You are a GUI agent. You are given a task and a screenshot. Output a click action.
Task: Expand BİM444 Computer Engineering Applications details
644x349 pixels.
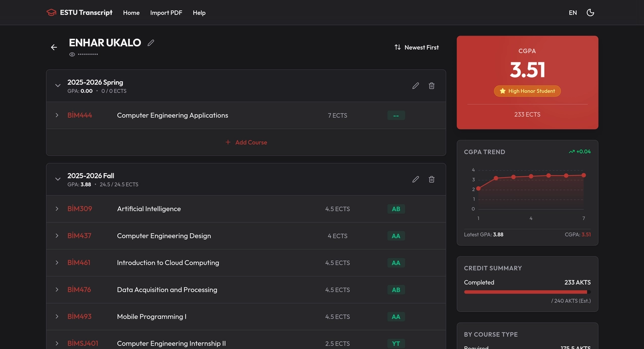[57, 115]
